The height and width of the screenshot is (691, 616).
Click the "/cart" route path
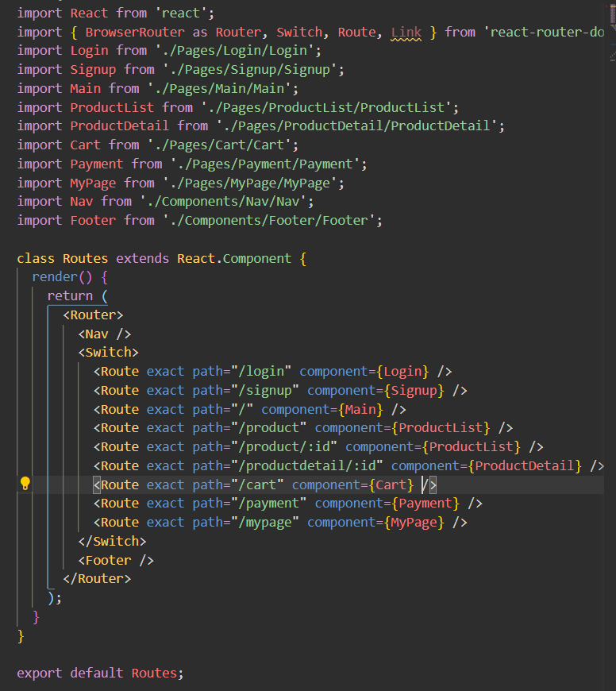tap(257, 484)
